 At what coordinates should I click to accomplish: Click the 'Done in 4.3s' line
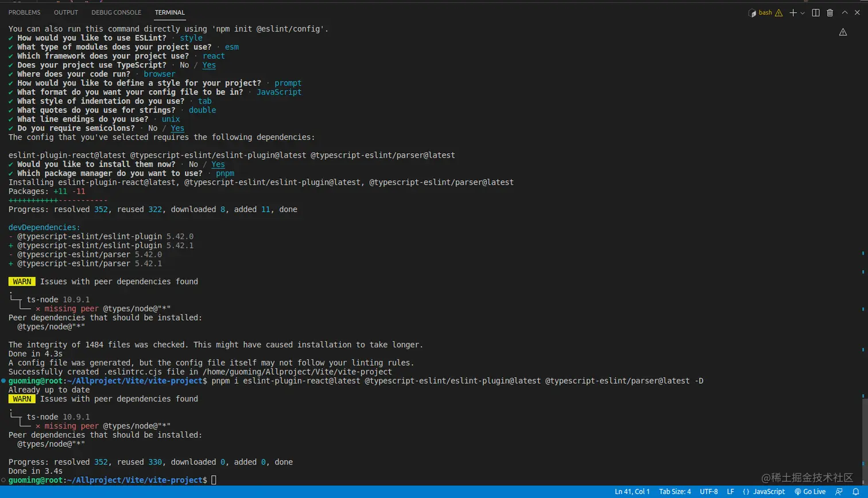tap(36, 354)
